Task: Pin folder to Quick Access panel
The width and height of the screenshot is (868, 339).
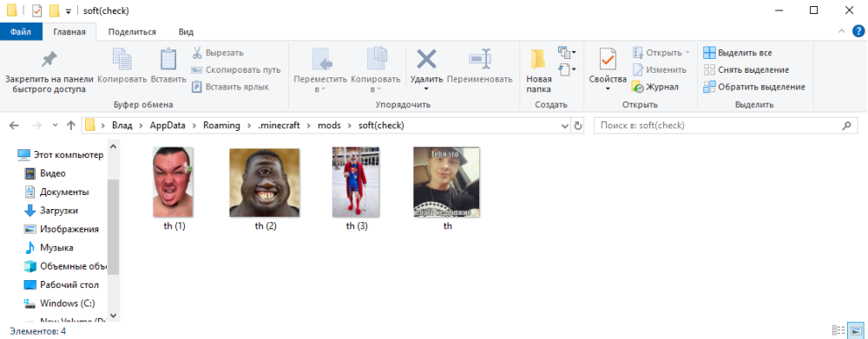Action: coord(49,72)
